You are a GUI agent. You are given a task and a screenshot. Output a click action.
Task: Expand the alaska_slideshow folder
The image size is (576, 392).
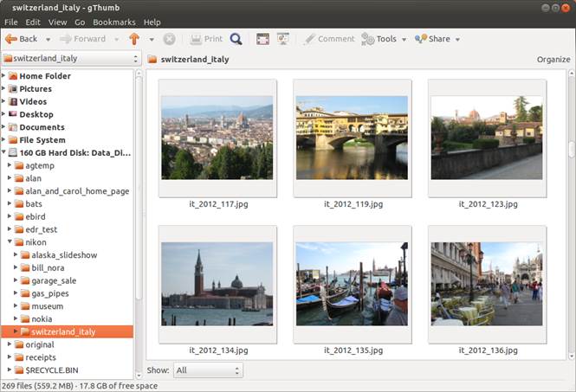(16, 255)
